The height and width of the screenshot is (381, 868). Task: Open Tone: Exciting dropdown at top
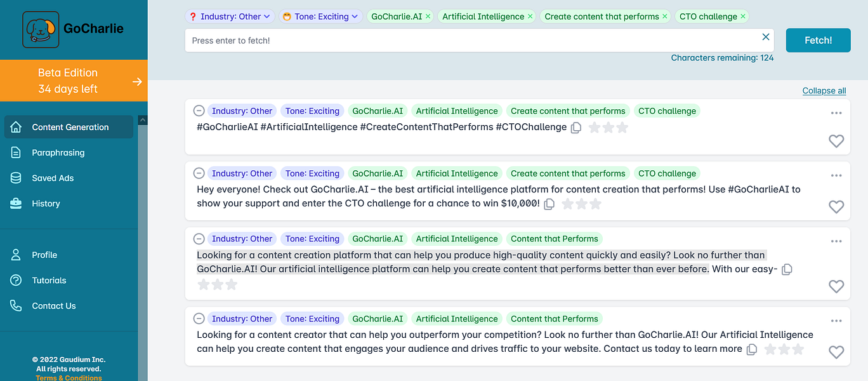pos(320,17)
